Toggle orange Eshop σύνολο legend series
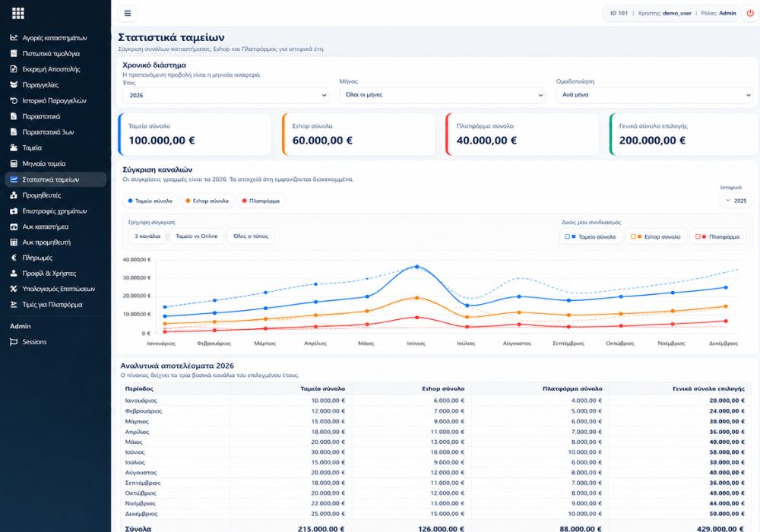Screen dimensions: 760x532 pyautogui.click(x=207, y=201)
